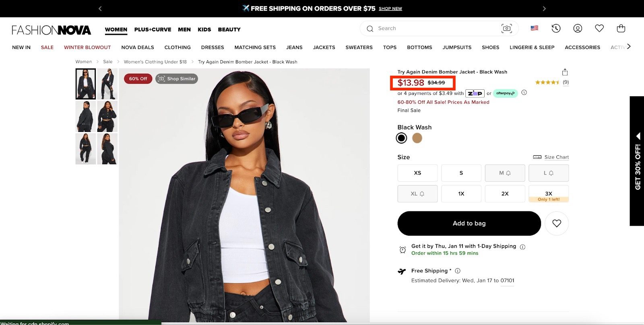Choose the tan color swatch
This screenshot has height=325, width=644.
click(417, 138)
